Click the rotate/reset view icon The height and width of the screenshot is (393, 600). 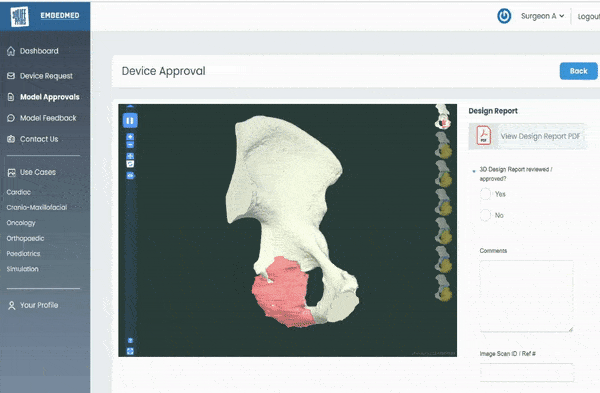click(130, 164)
